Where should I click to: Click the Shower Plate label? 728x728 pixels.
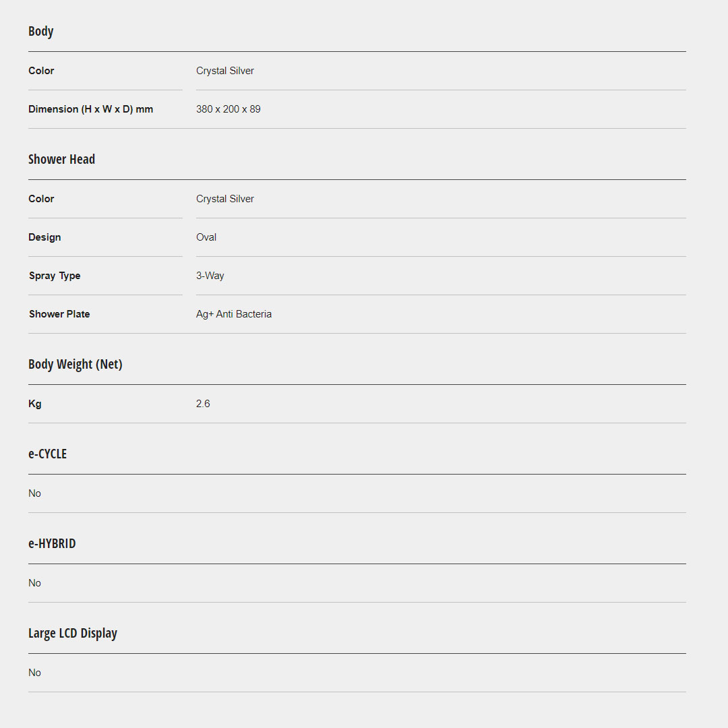pos(59,314)
